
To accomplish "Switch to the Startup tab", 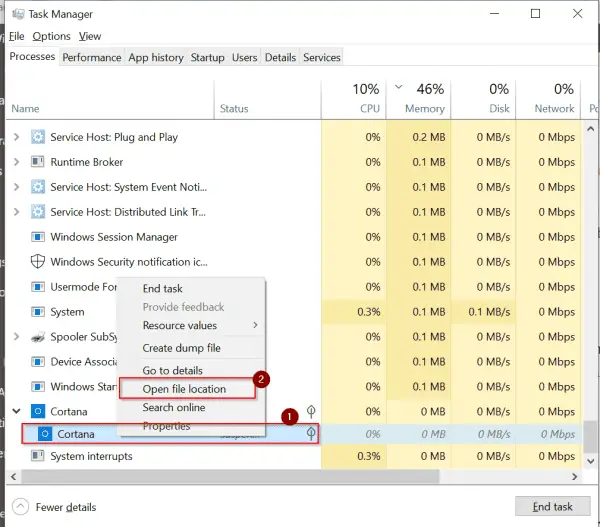I will (207, 57).
